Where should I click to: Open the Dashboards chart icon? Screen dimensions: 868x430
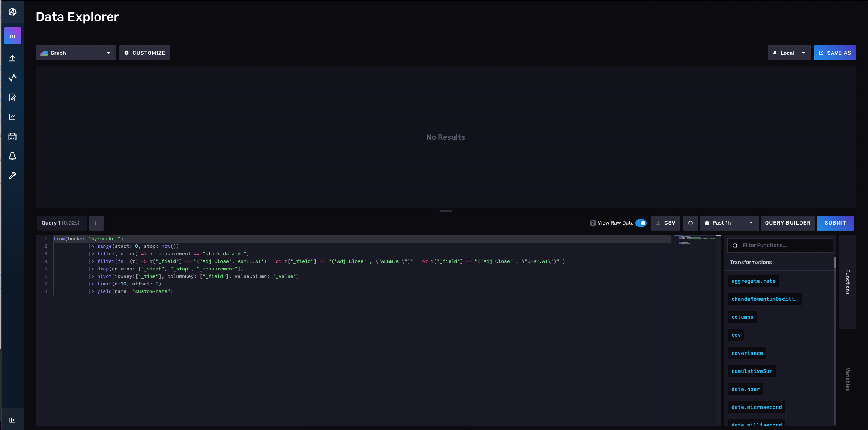click(12, 117)
